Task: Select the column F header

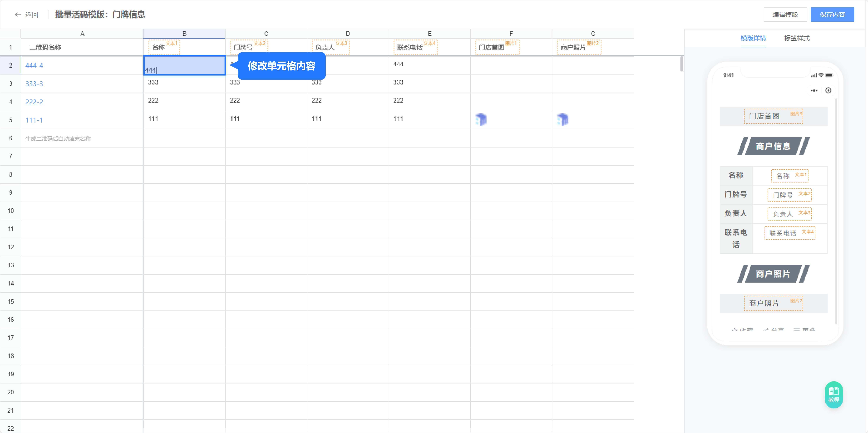Action: [511, 34]
